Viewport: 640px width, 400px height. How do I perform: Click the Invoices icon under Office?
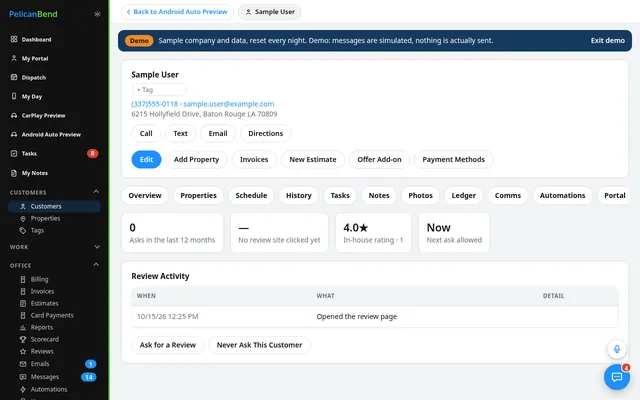[x=23, y=291]
